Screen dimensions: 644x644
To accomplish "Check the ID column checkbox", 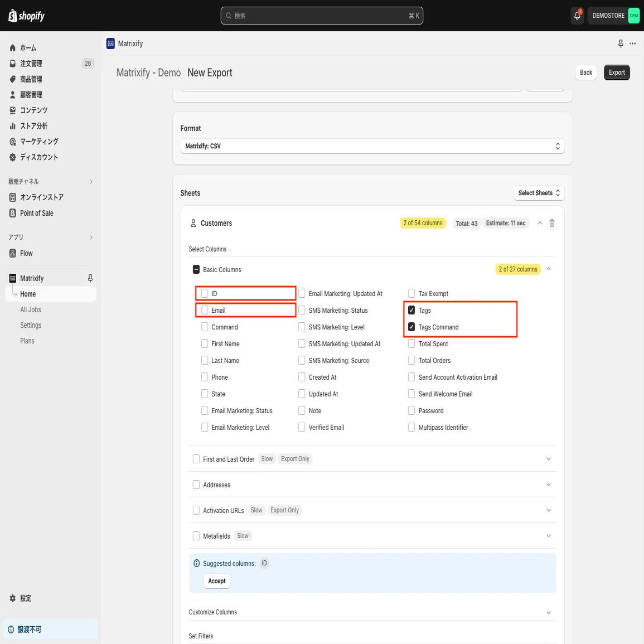I will [205, 293].
